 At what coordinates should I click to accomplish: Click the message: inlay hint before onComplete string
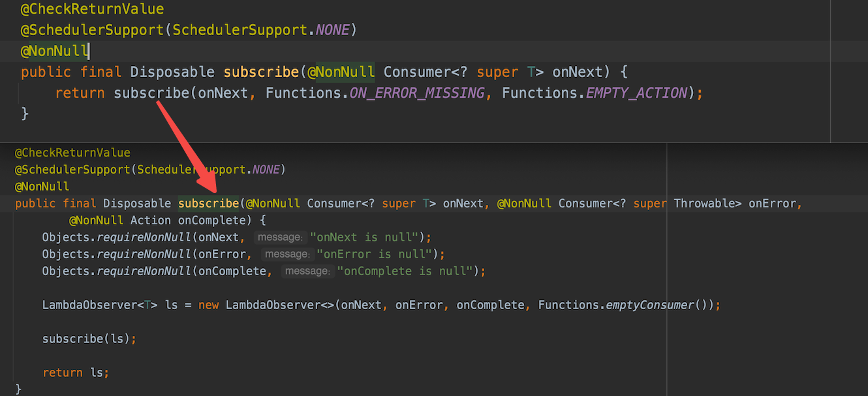point(307,271)
